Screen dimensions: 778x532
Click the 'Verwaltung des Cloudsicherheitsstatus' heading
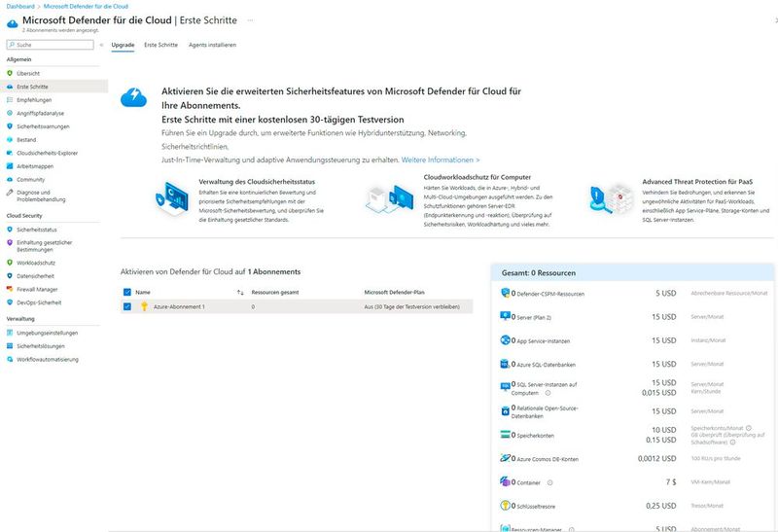(257, 182)
